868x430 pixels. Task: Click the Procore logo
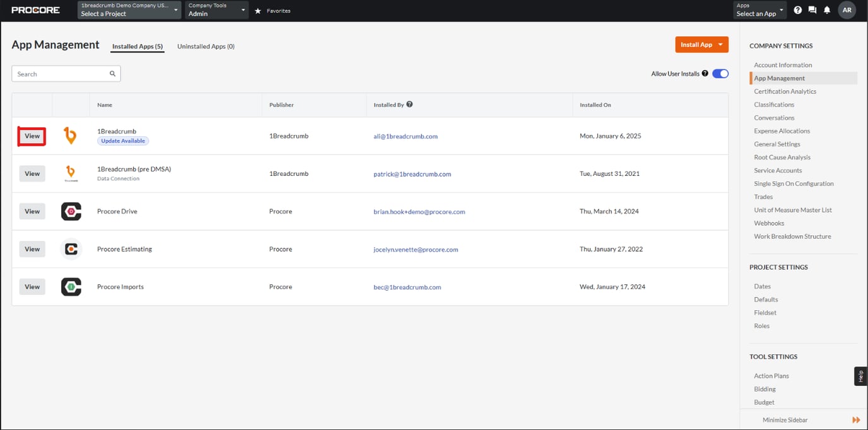35,9
